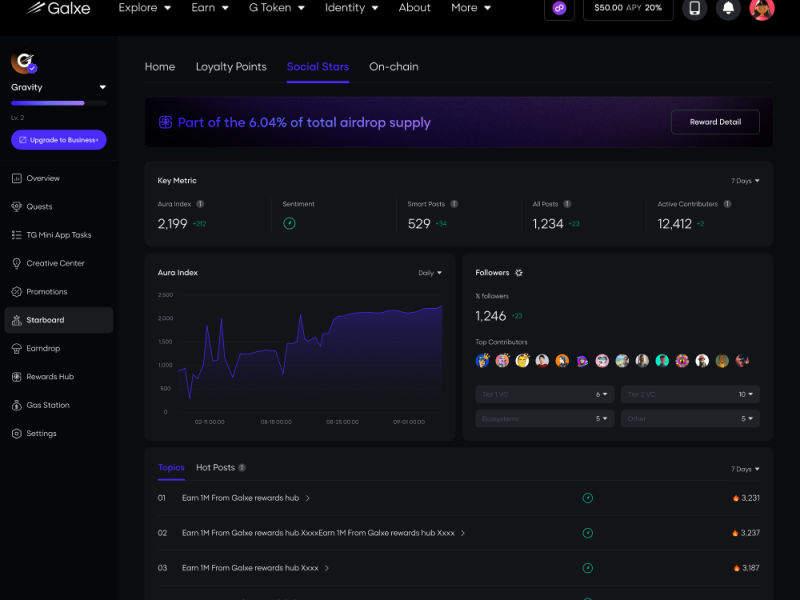Click sentiment icon on topic 01 row

point(588,498)
